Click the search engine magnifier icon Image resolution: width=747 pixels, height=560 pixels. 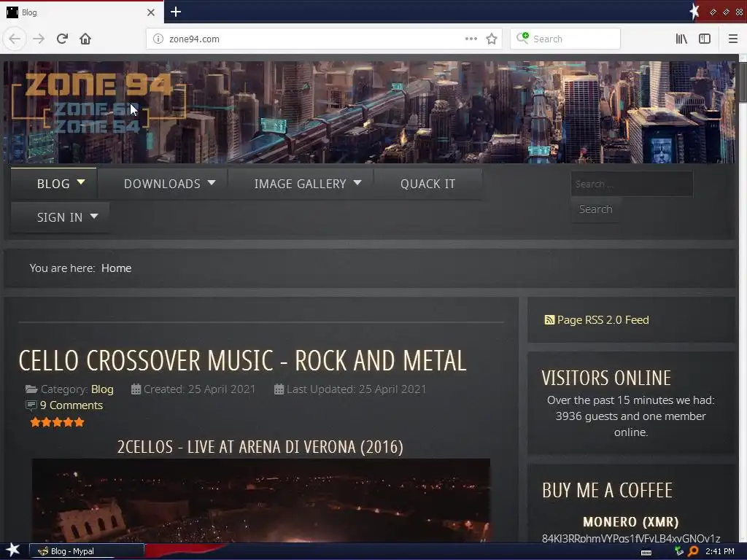coord(522,38)
